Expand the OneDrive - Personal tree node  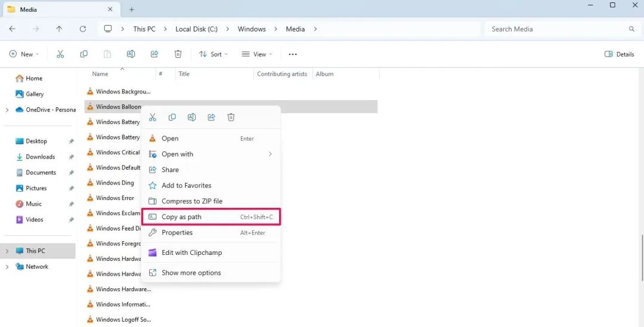(7, 110)
